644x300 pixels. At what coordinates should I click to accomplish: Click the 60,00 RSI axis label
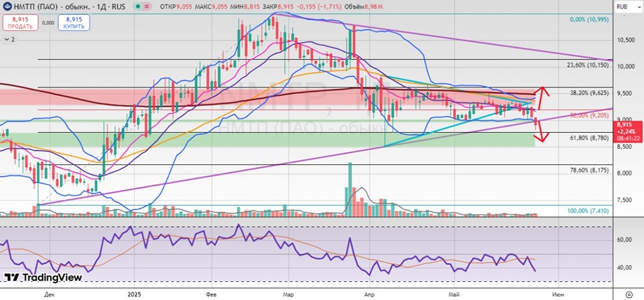(623, 241)
